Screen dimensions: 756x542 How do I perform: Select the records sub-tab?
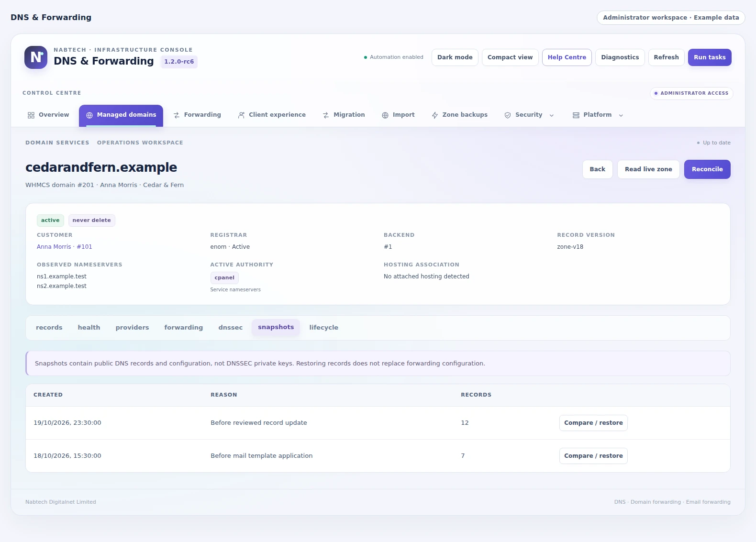49,328
